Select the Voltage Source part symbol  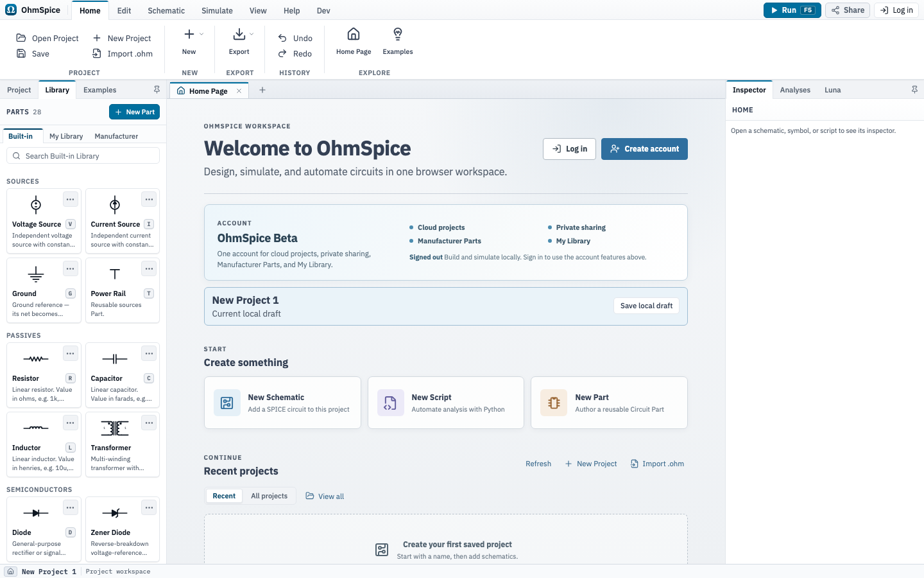coord(36,205)
